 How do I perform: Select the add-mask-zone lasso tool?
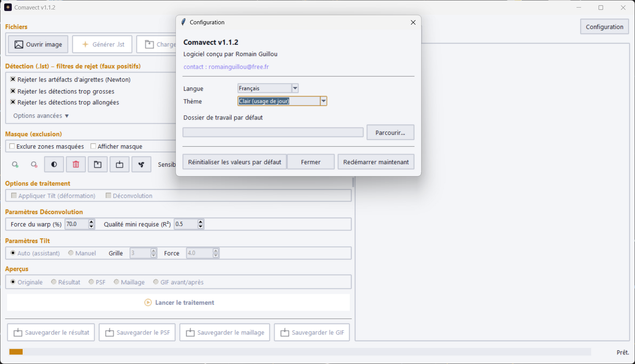(15, 165)
